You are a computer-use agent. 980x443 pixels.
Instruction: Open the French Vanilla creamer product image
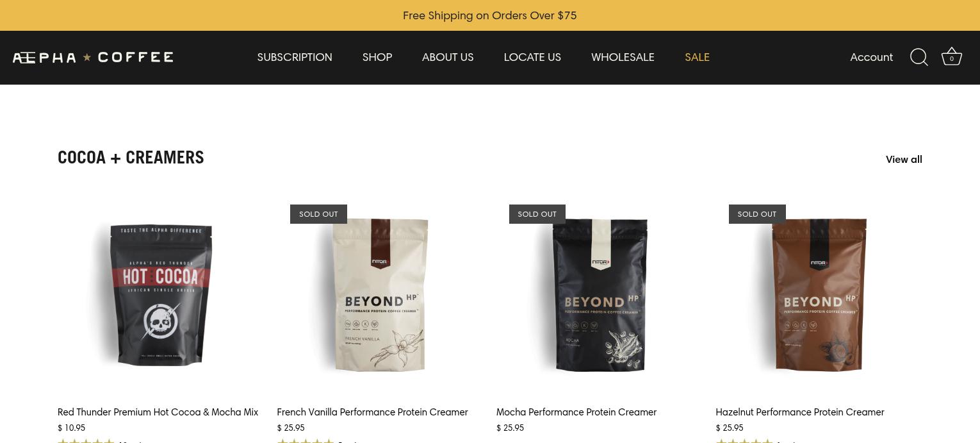380,295
